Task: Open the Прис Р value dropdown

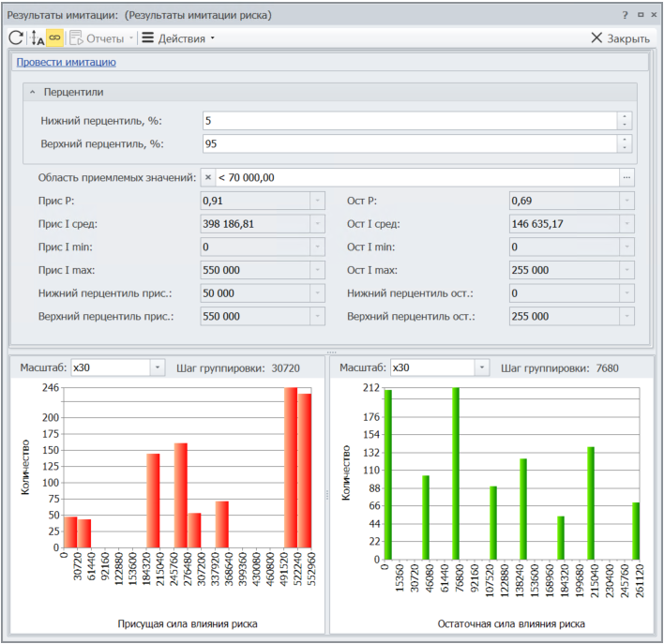Action: (x=318, y=201)
